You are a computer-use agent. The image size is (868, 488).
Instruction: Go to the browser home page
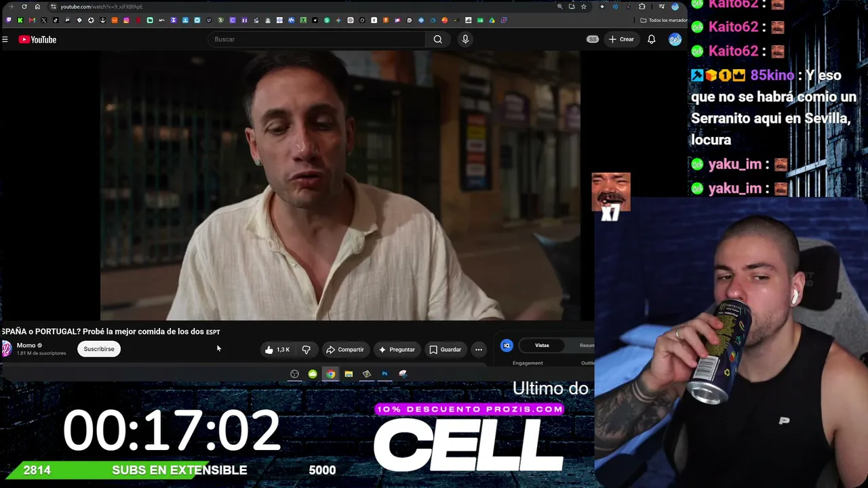point(37,7)
